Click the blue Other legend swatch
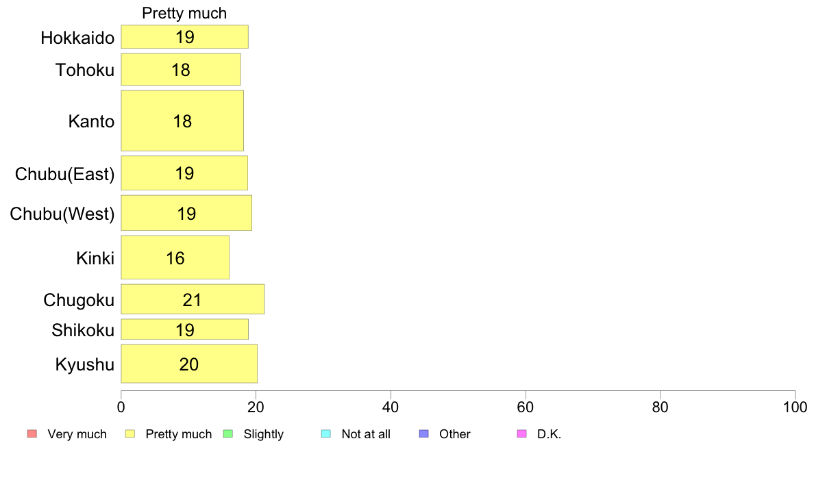The height and width of the screenshot is (504, 814). point(423,433)
